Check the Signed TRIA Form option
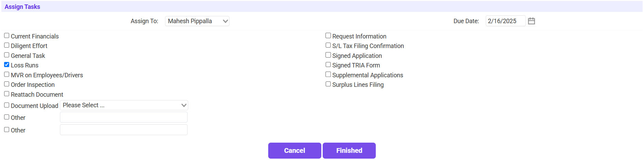This screenshot has height=160, width=644. 328,65
